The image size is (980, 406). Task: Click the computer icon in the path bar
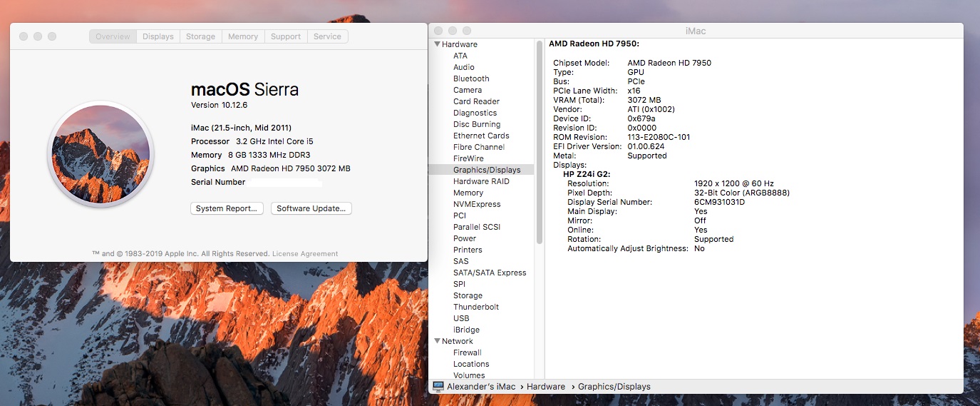(438, 386)
